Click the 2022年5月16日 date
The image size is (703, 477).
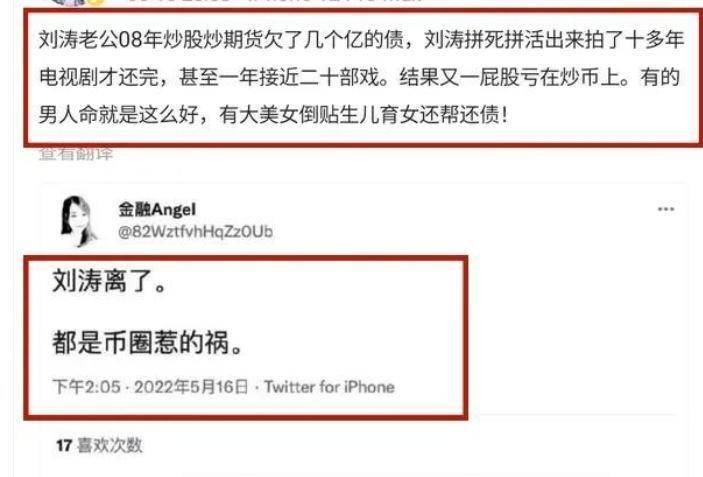tap(191, 386)
